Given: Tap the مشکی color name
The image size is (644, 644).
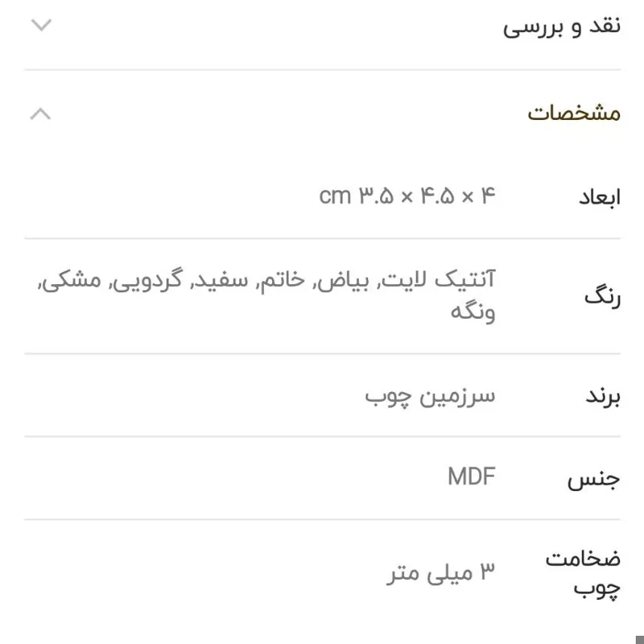Looking at the screenshot, I should pyautogui.click(x=74, y=281).
